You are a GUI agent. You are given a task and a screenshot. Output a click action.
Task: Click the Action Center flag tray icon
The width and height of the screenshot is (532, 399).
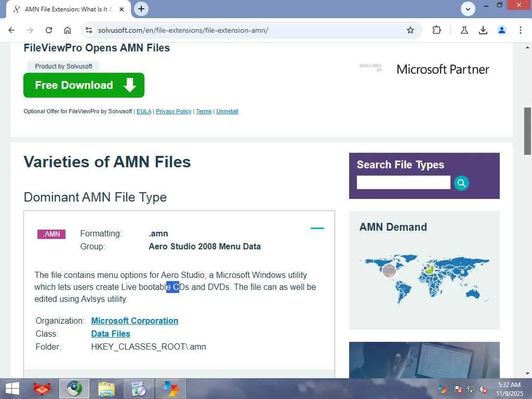(458, 389)
